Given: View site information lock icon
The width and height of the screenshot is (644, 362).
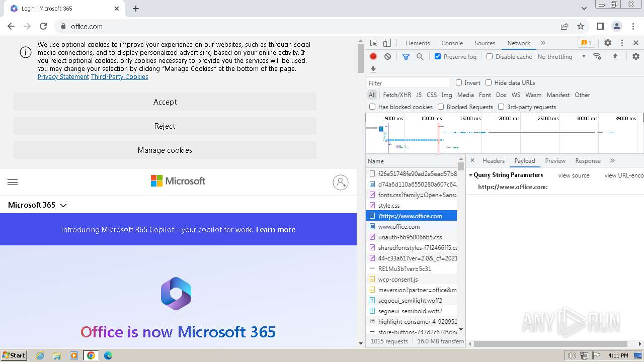Looking at the screenshot, I should [63, 26].
